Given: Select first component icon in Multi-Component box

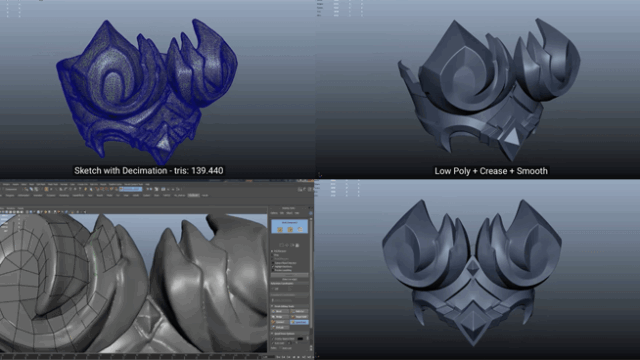Looking at the screenshot, I should (280, 230).
